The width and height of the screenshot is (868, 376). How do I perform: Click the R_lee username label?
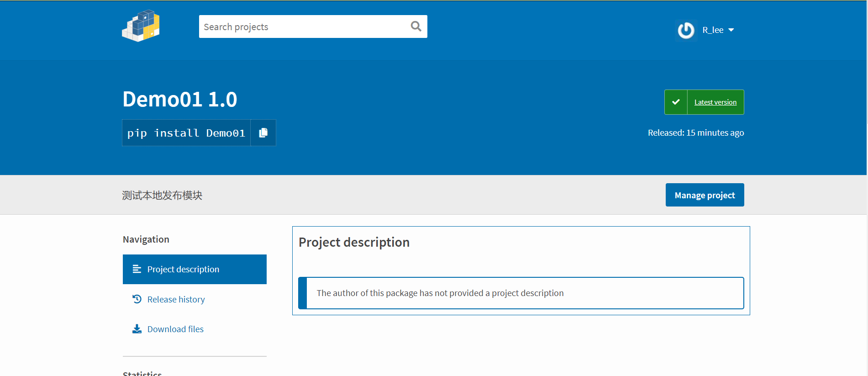point(713,30)
